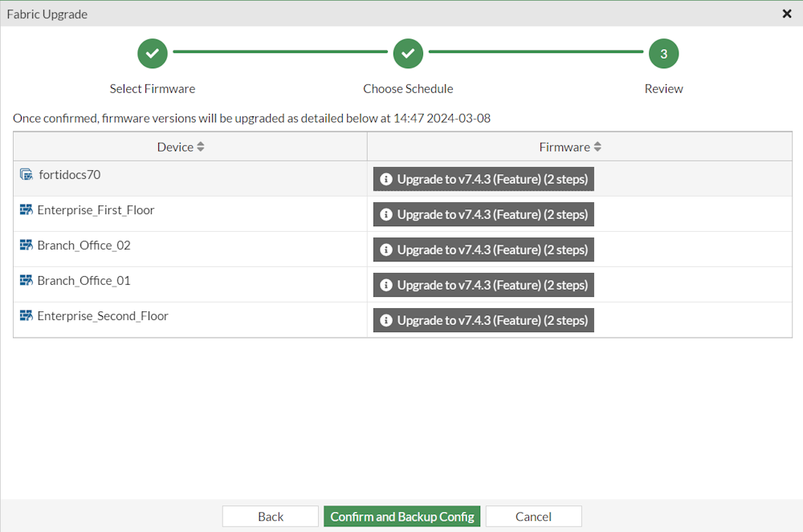The height and width of the screenshot is (532, 803).
Task: Click the info icon in Branch_Office_01 firmware cell
Action: coord(386,285)
